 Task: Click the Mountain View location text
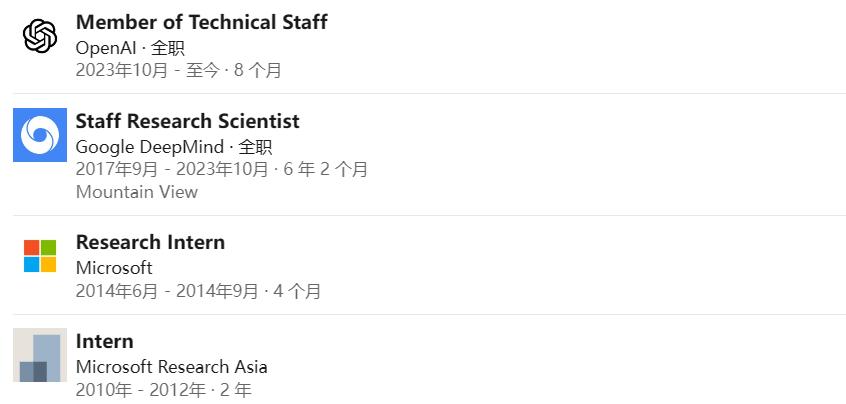click(x=137, y=192)
